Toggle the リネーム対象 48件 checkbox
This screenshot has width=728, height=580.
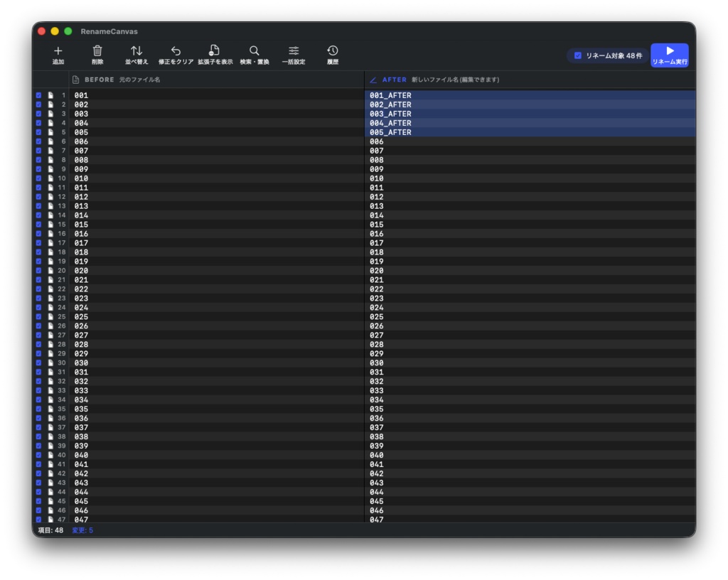point(577,55)
